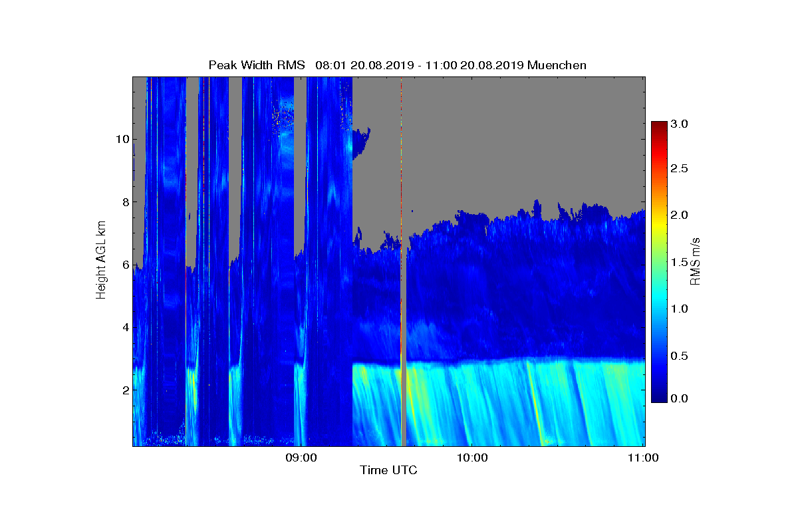Click the '10:00' time axis label
Screen dimensions: 798x532
tap(473, 458)
